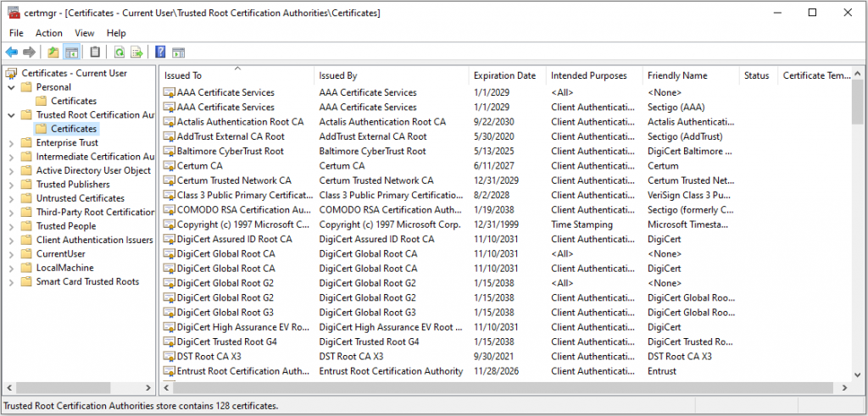Click the Refresh toolbar icon
The height and width of the screenshot is (416, 868).
(x=119, y=52)
